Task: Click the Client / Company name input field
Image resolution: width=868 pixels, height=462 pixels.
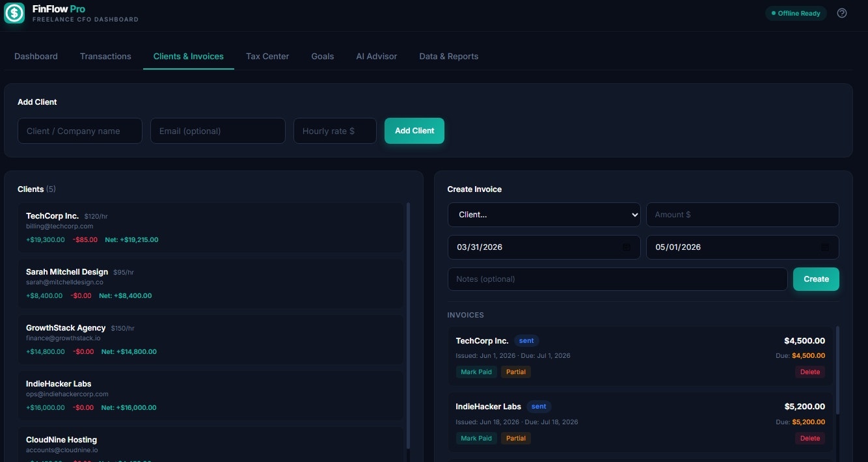Action: pos(79,131)
